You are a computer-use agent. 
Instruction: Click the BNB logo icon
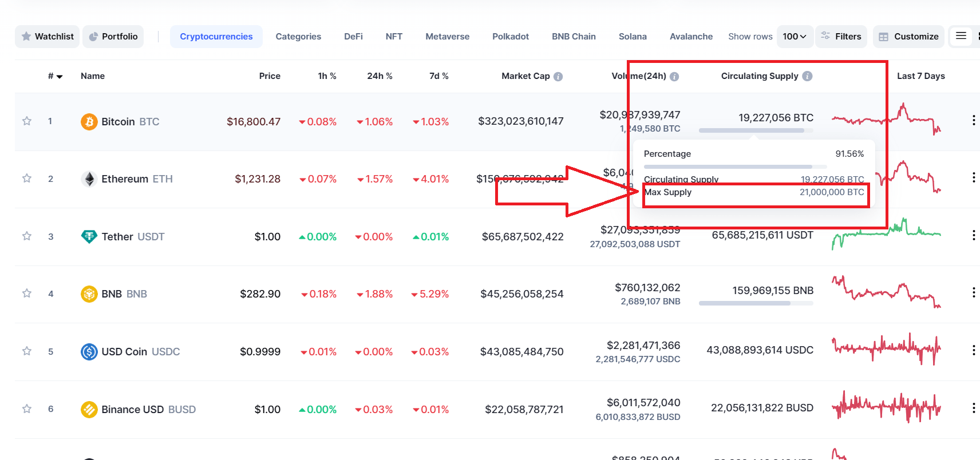89,294
